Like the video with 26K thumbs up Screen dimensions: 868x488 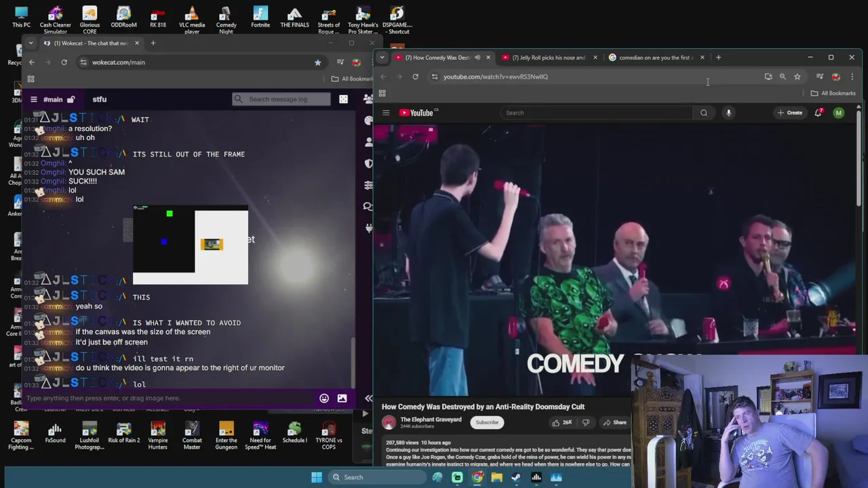(562, 422)
